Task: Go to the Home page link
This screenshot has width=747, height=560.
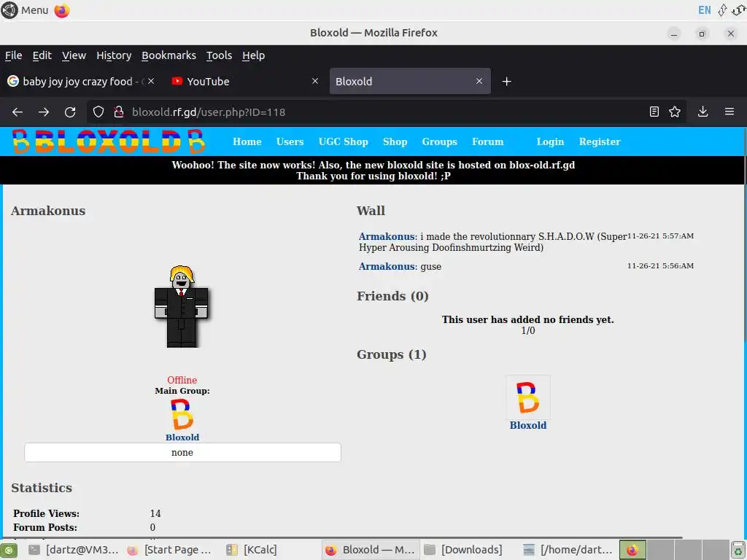Action: click(247, 141)
